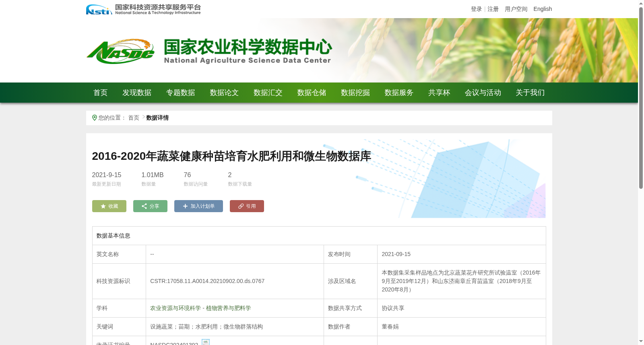Click the download count 2
This screenshot has width=644, height=345.
pyautogui.click(x=230, y=175)
